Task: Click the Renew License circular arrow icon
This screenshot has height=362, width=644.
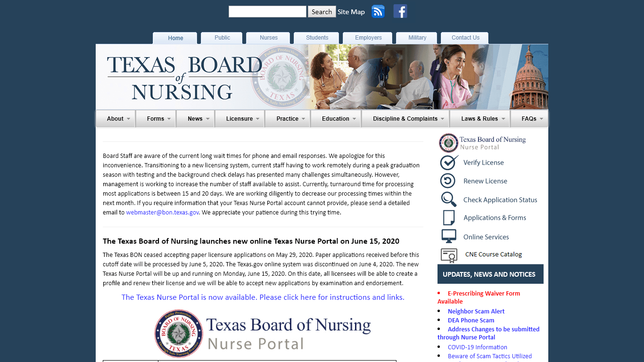Action: click(448, 181)
